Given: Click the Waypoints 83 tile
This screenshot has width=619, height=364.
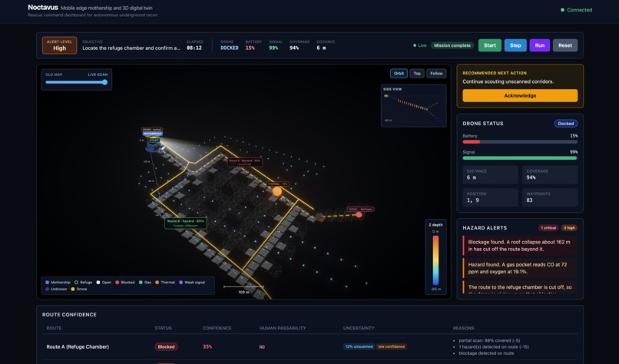Looking at the screenshot, I should [x=550, y=197].
